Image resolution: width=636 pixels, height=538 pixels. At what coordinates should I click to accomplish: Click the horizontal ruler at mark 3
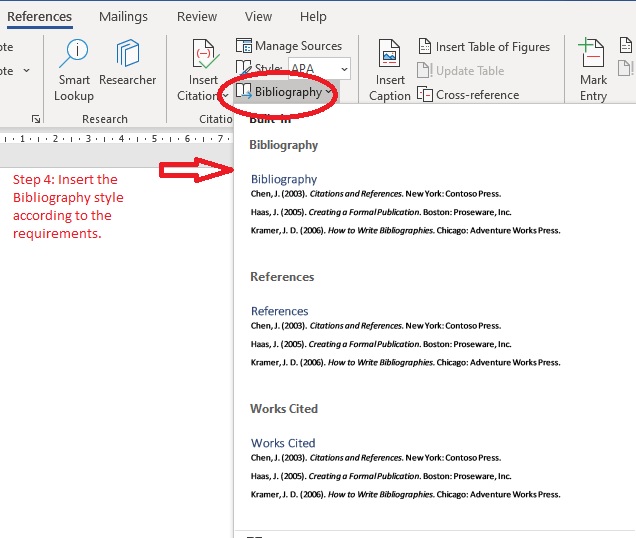pos(88,139)
